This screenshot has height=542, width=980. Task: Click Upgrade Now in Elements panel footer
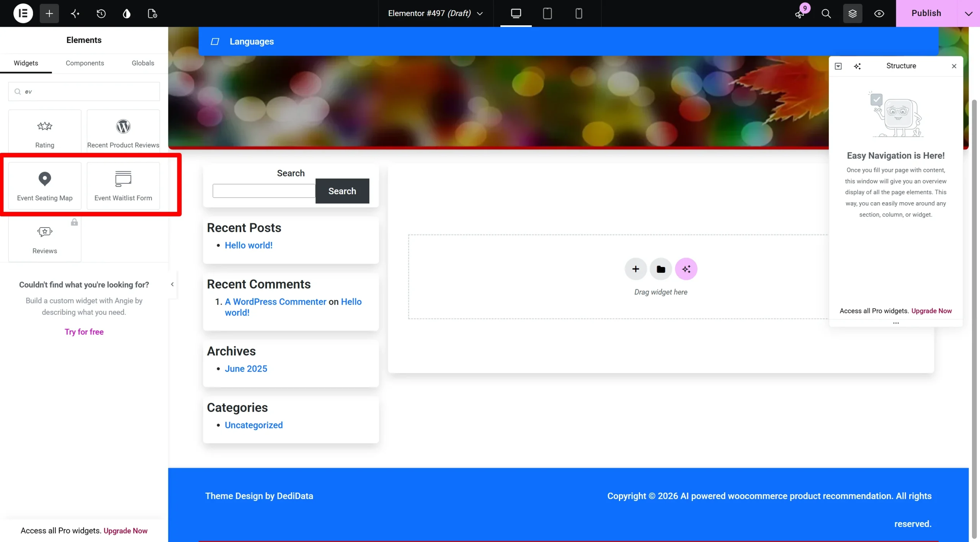pos(126,531)
